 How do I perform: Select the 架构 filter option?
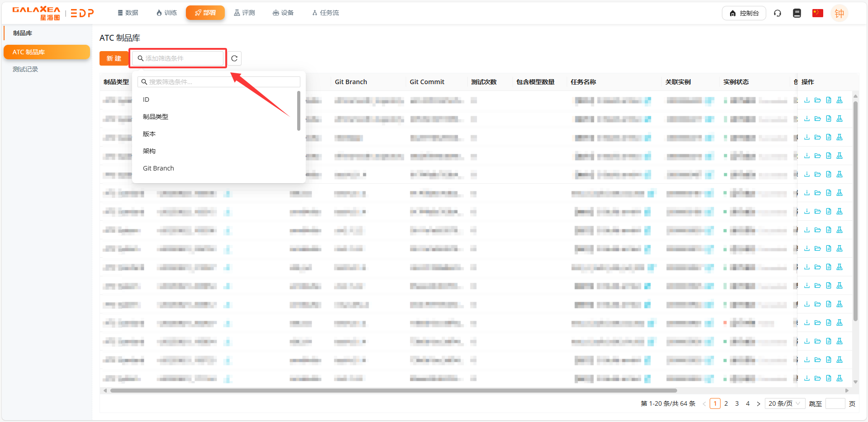click(149, 151)
